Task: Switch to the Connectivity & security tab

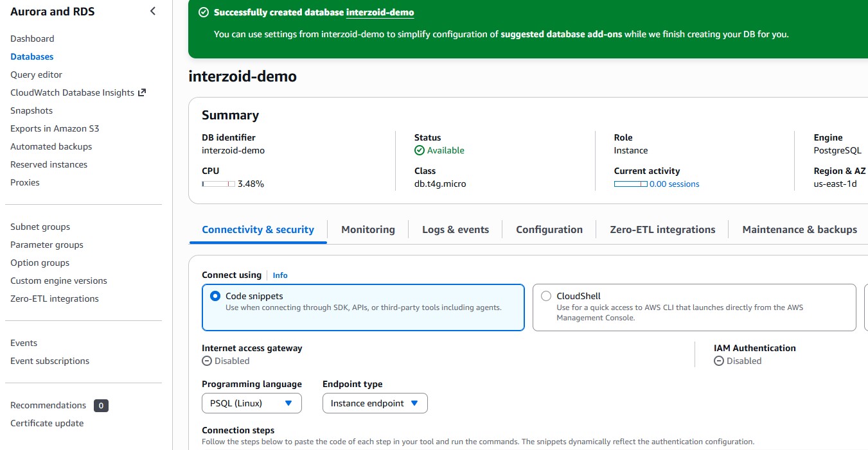Action: pos(258,229)
